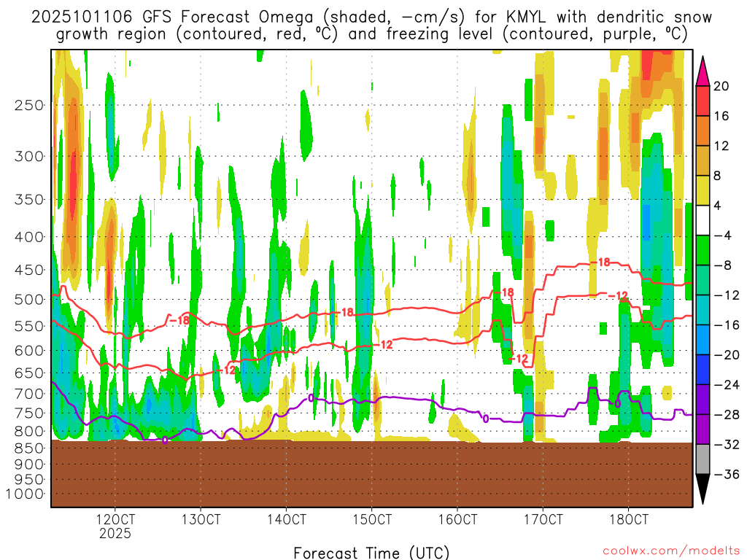
Task: Click the 160CT time axis label
Action: click(457, 519)
